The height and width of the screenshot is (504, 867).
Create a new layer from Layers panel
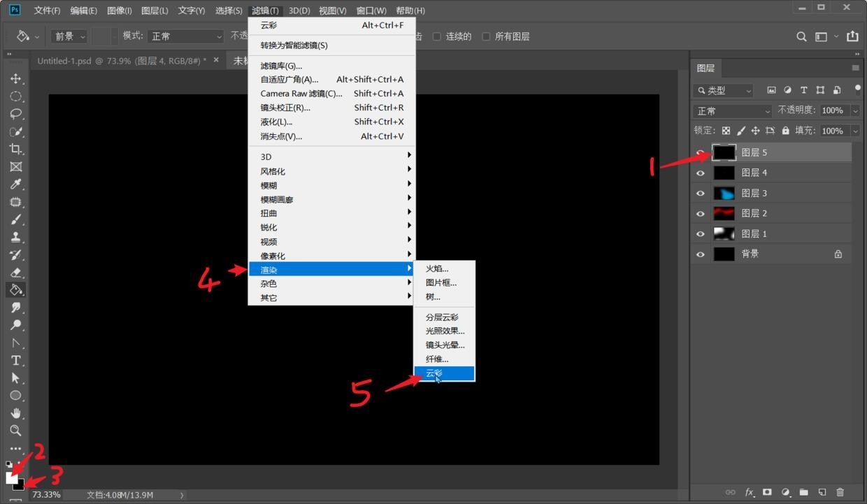coord(822,492)
